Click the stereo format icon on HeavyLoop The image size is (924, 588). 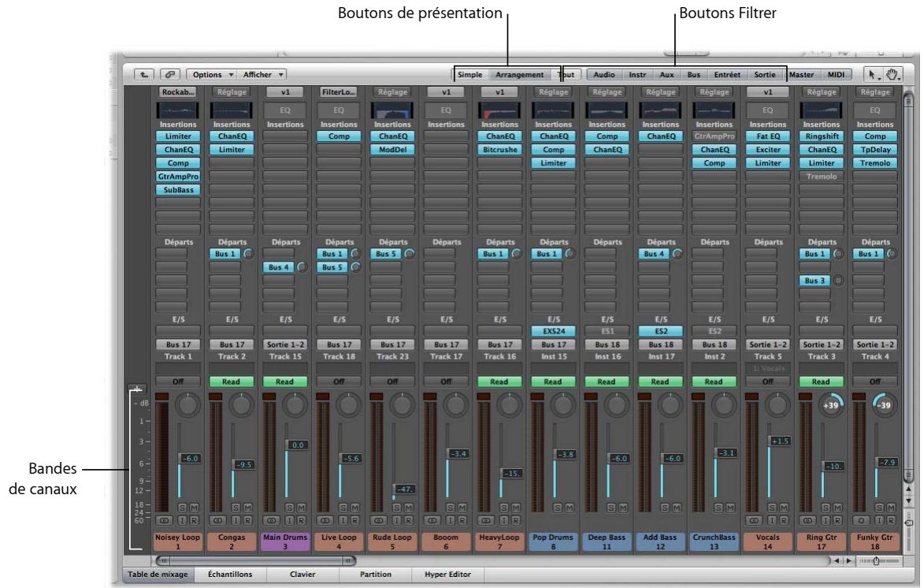tap(485, 521)
